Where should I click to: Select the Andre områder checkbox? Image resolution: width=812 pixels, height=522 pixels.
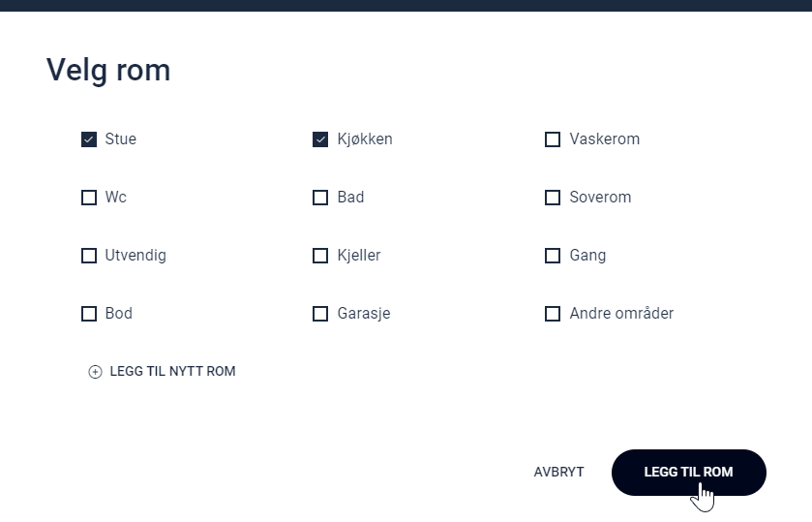[553, 314]
